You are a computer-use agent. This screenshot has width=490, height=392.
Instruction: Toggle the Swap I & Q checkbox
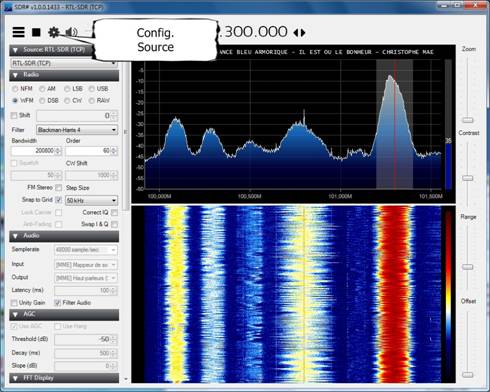click(114, 224)
